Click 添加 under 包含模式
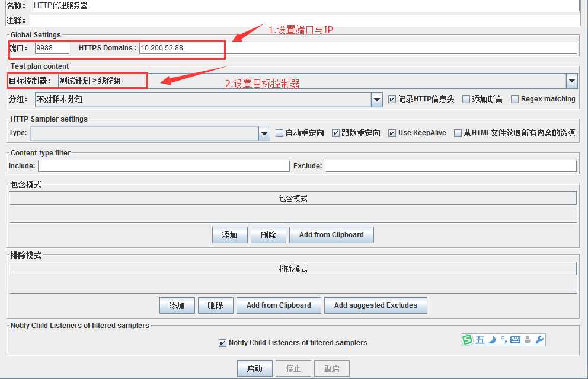 230,235
